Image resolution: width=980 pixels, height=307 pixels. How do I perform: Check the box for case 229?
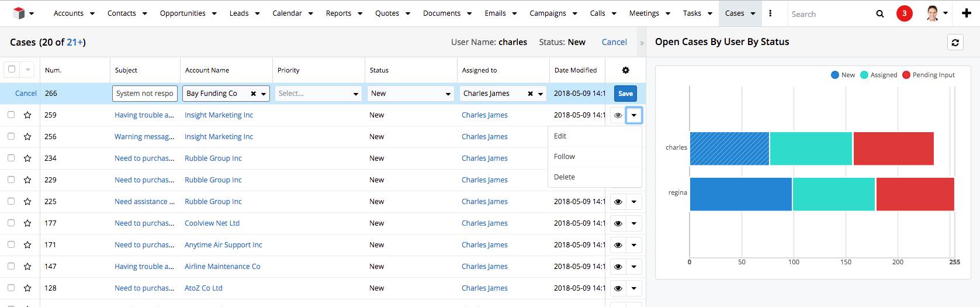11,180
